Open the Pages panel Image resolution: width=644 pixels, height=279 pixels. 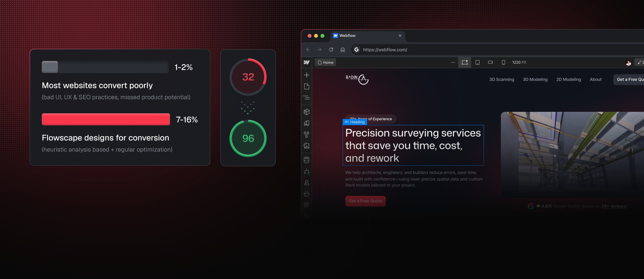tap(307, 86)
